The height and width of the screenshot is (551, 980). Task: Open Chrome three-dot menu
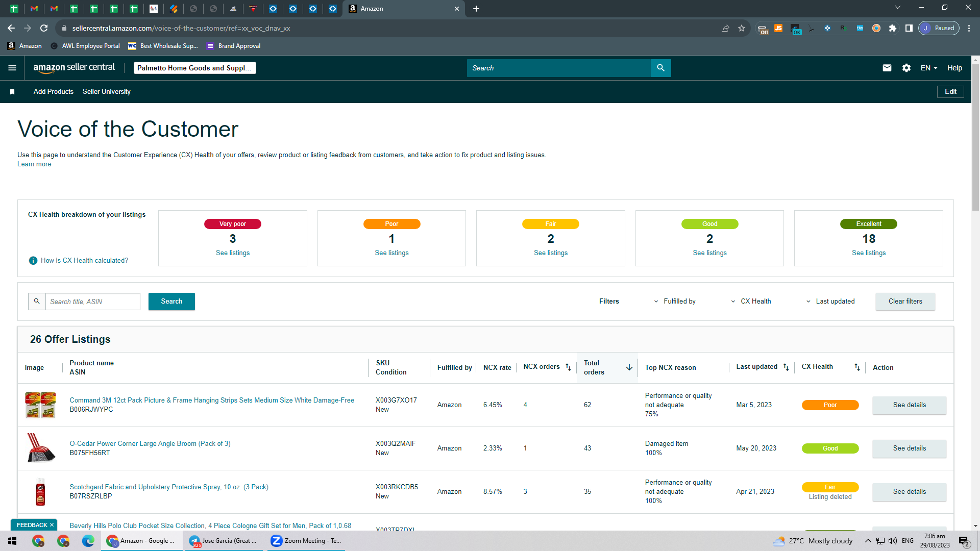point(969,28)
